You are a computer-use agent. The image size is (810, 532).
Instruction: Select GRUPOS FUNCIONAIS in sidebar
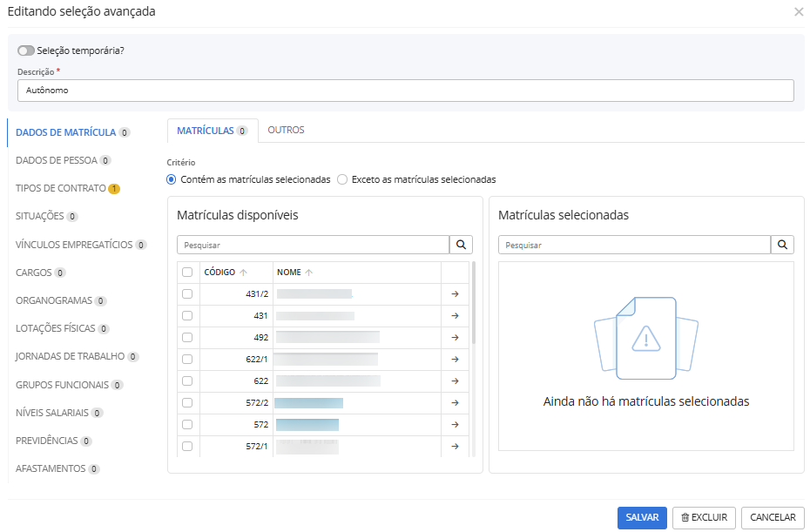[x=69, y=385]
